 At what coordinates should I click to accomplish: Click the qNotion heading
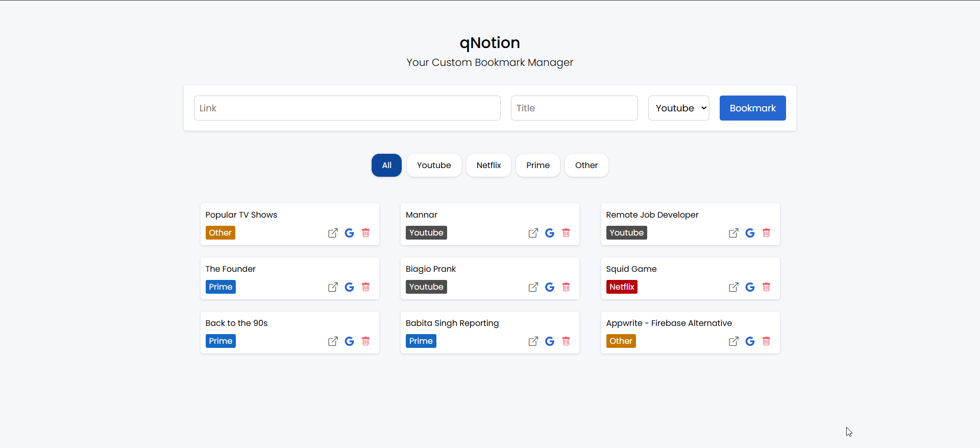click(x=490, y=43)
